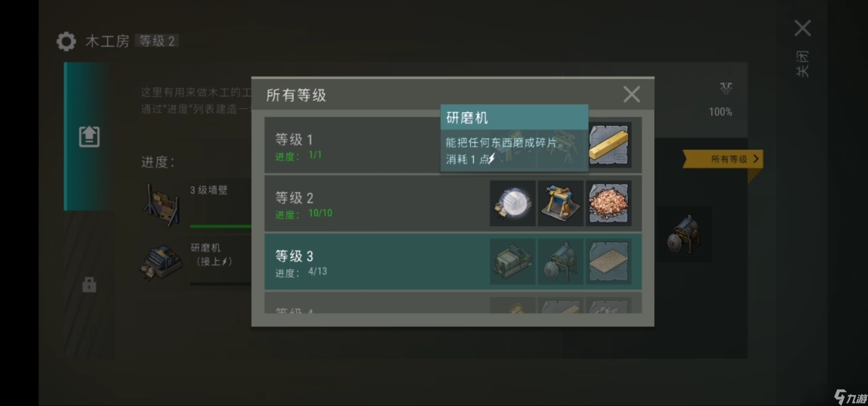The height and width of the screenshot is (406, 868).
Task: Tap the padlock icon on left sidebar
Action: click(x=89, y=285)
